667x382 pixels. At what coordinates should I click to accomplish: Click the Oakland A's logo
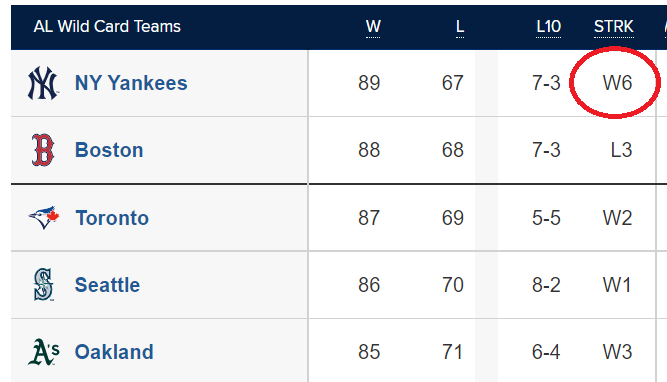tap(44, 352)
